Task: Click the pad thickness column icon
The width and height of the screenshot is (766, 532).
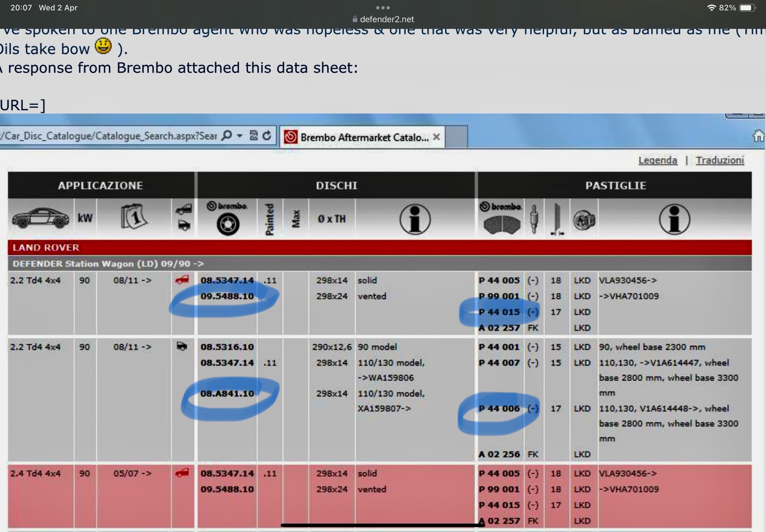Action: [557, 219]
